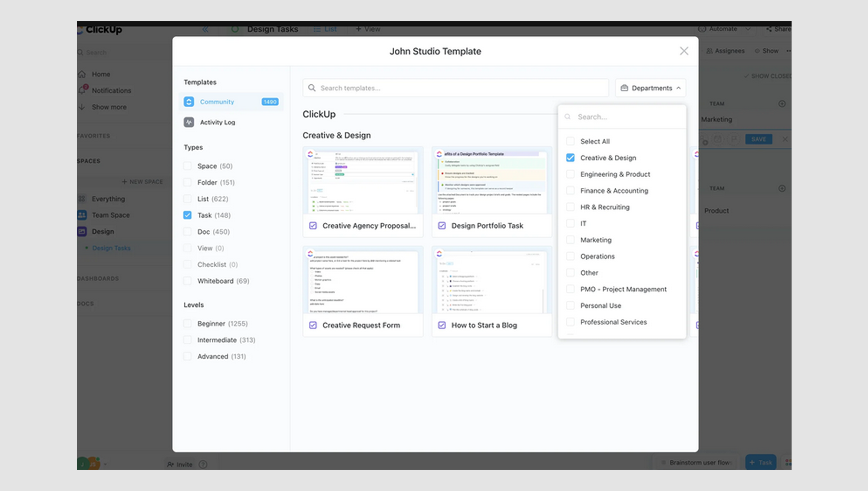The height and width of the screenshot is (491, 868).
Task: Check Finance & Accounting department
Action: (x=570, y=190)
